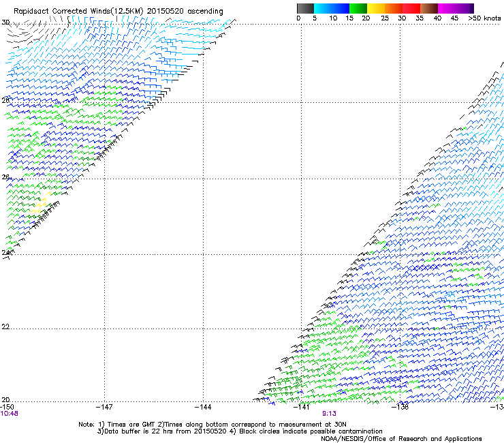Click legend scale value '10'
The height and width of the screenshot is (443, 504).
(x=333, y=18)
